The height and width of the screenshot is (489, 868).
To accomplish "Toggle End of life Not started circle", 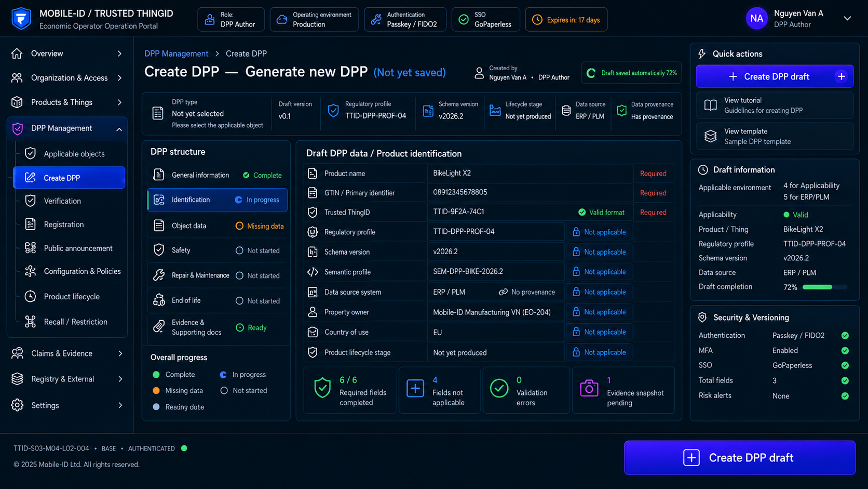I will [x=239, y=301].
